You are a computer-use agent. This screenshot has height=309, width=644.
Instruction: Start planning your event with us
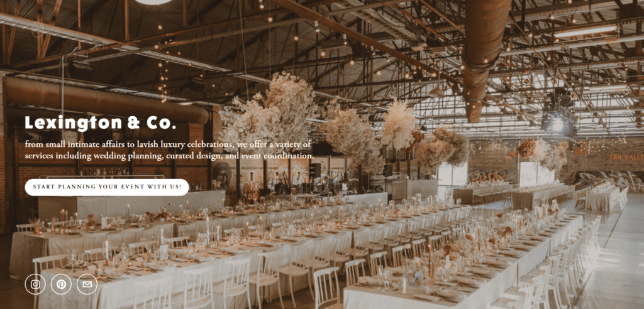[x=107, y=187]
